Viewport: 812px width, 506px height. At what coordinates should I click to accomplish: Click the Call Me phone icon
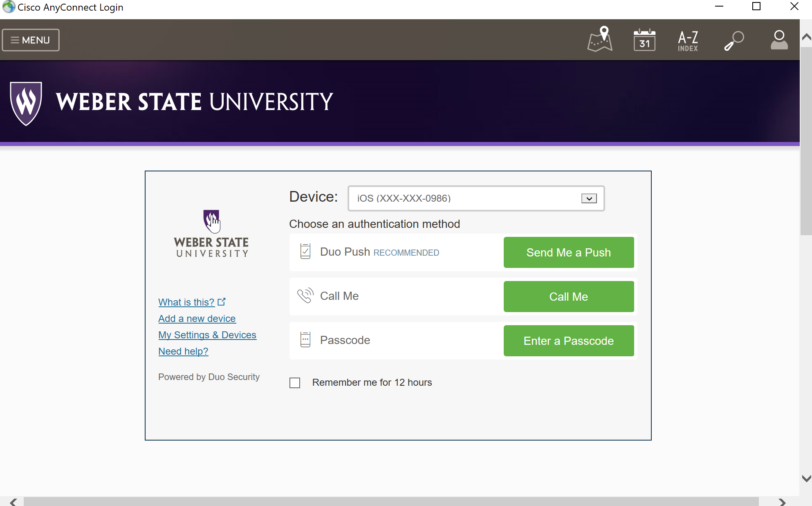(305, 296)
